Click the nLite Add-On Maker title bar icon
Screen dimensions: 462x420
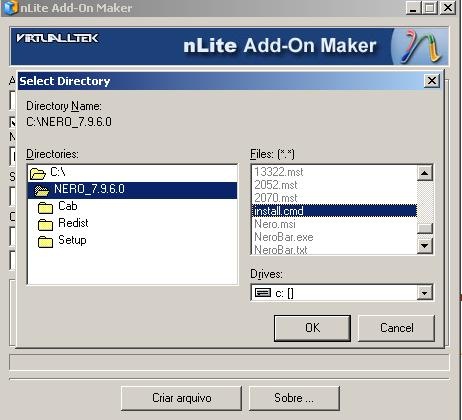tap(10, 7)
